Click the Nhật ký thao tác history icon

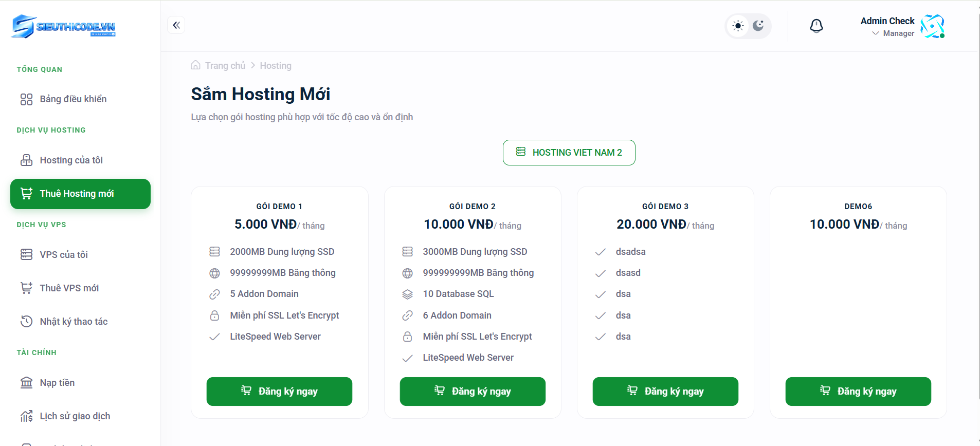pyautogui.click(x=26, y=322)
